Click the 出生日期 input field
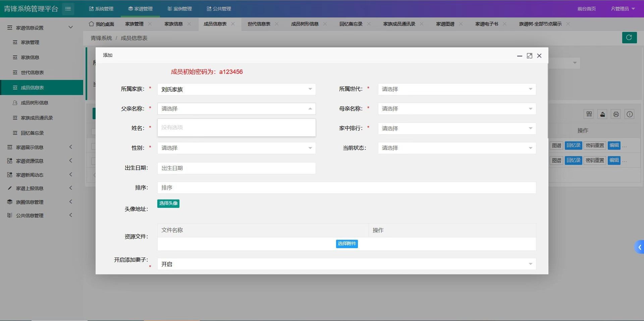Viewport: 644px width, 321px height. coord(236,168)
